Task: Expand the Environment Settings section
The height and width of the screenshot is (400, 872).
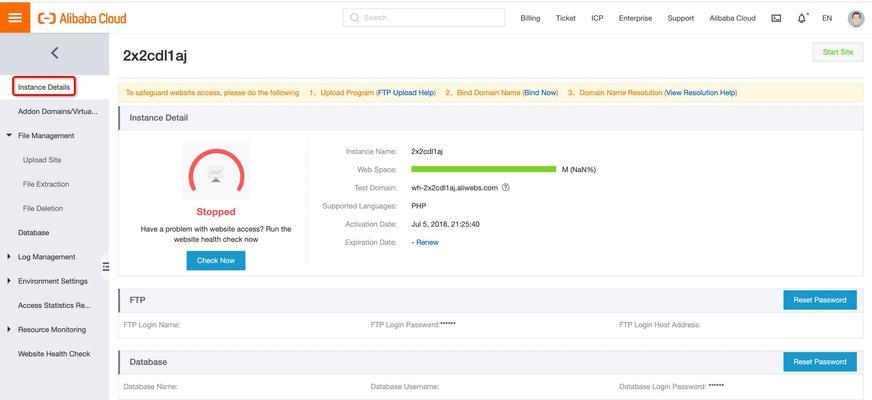Action: tap(9, 281)
